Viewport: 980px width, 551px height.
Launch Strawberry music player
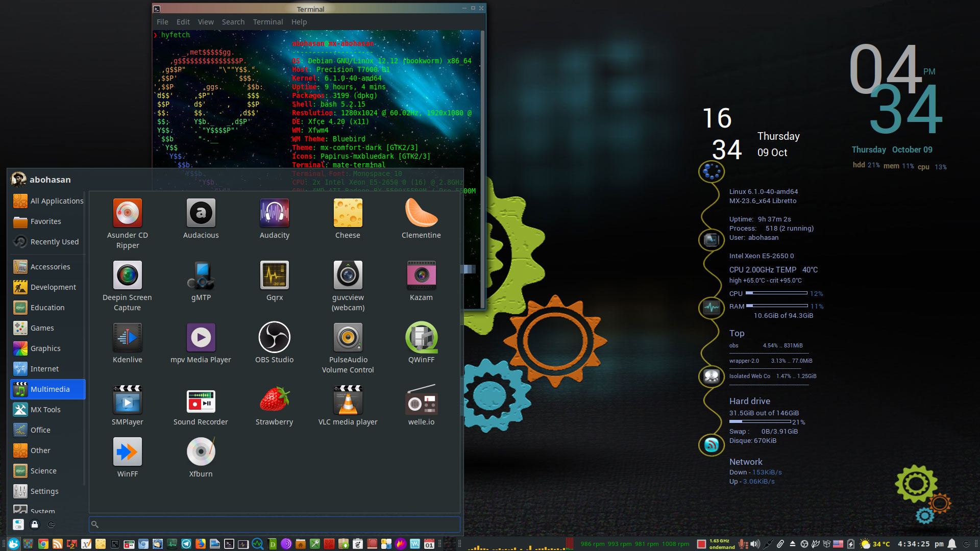pyautogui.click(x=274, y=405)
